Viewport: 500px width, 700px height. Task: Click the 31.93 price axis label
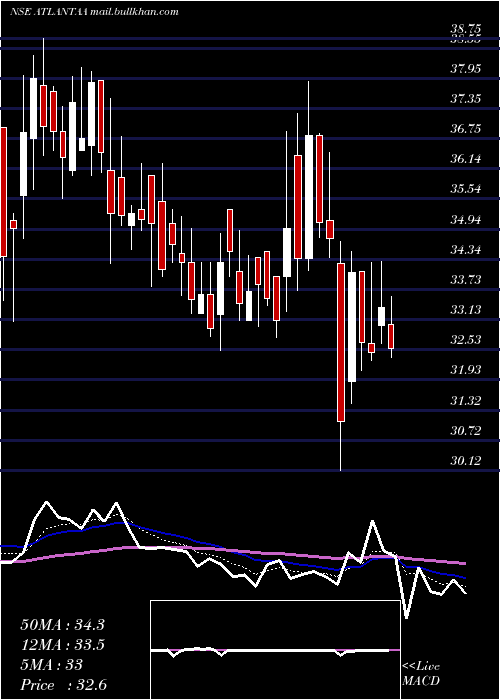pos(466,370)
